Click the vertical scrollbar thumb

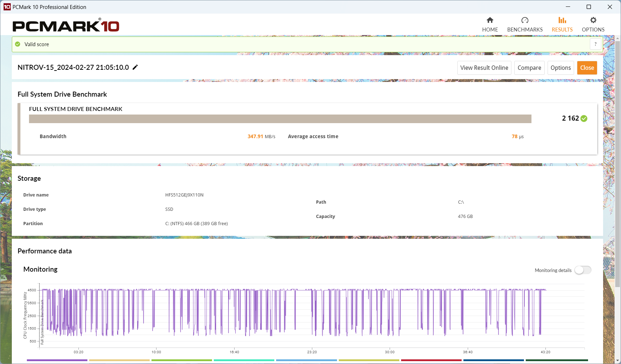point(618,164)
